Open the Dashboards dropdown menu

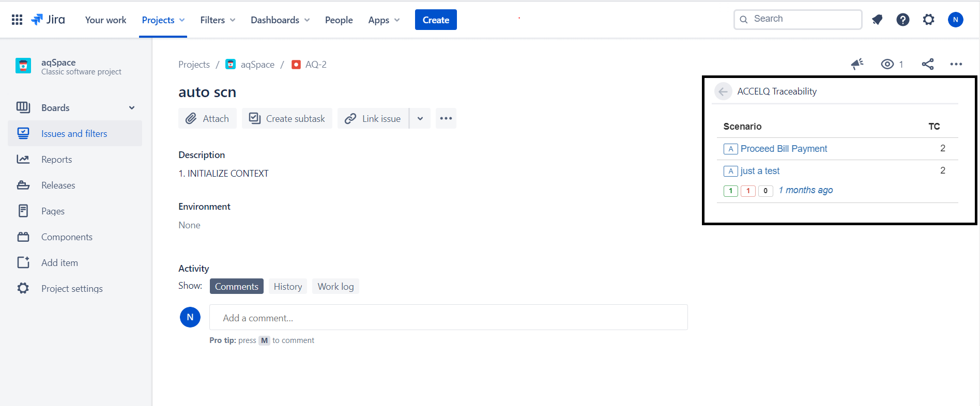click(280, 20)
